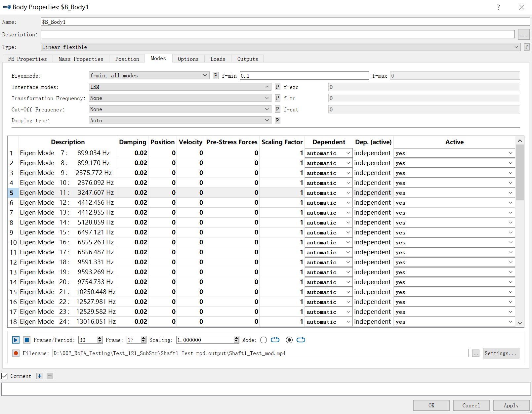The image size is (532, 414).
Task: Select row 5 header for Eigen Mode 11
Action: tap(13, 193)
